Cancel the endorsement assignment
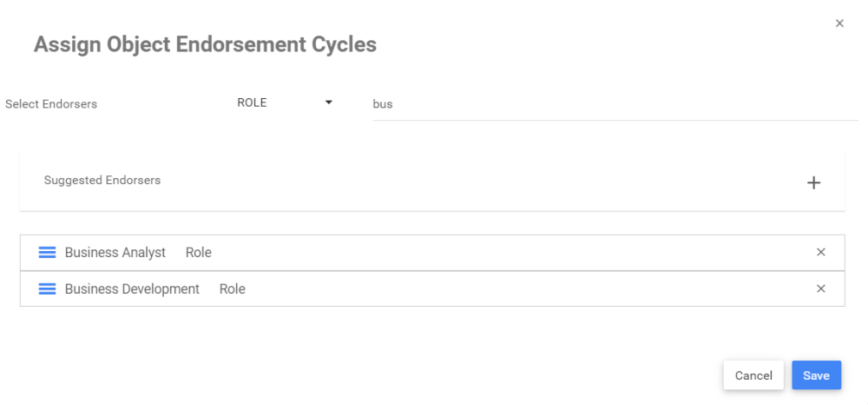Image resolution: width=868 pixels, height=404 pixels. click(x=753, y=375)
